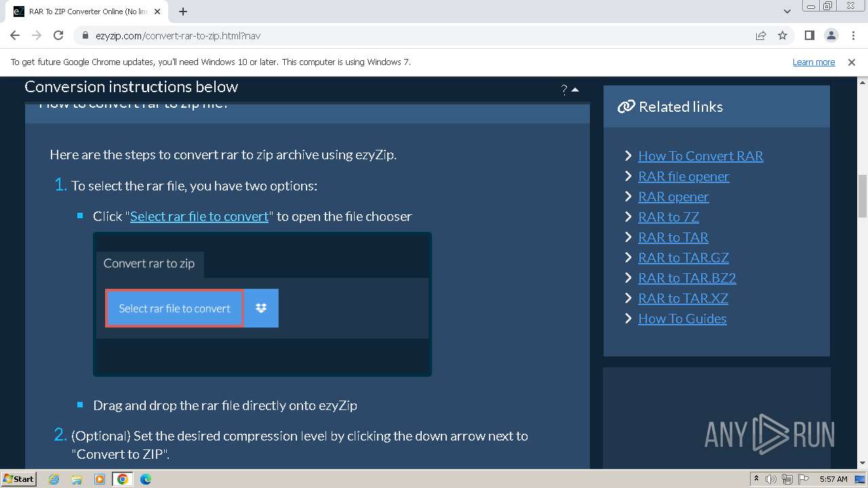Show hidden system tray icons

(756, 479)
